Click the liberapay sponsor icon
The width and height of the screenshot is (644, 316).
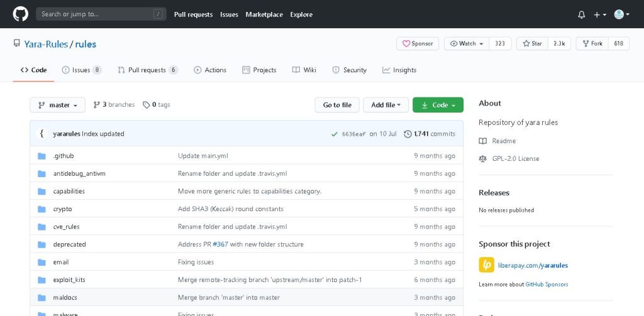(x=486, y=265)
